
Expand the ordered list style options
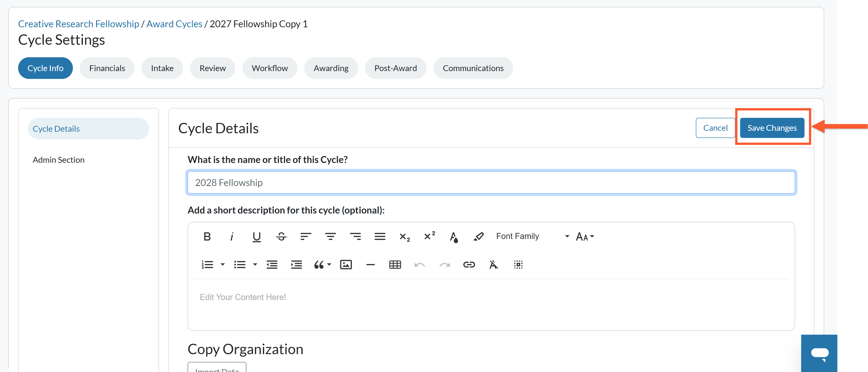[x=222, y=265]
